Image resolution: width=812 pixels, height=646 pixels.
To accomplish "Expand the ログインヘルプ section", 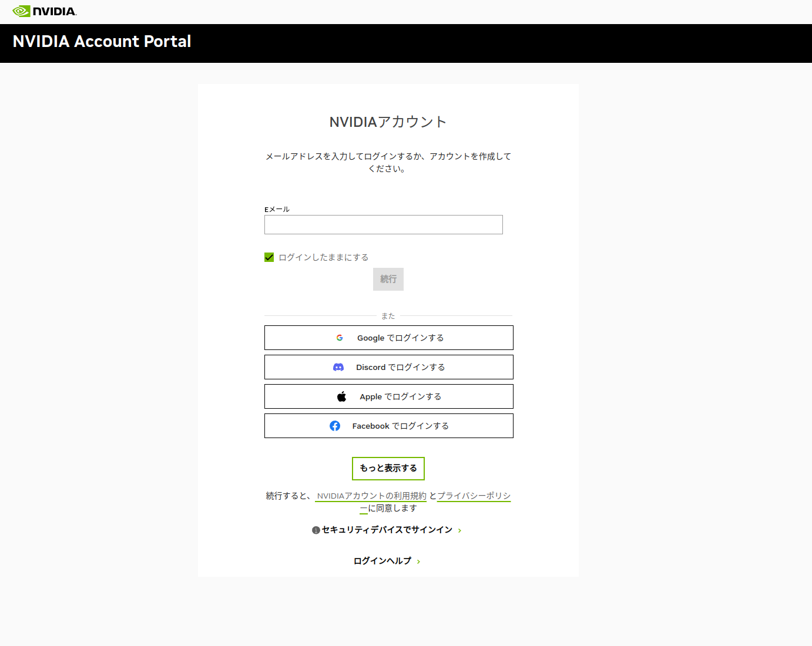I will pos(382,561).
